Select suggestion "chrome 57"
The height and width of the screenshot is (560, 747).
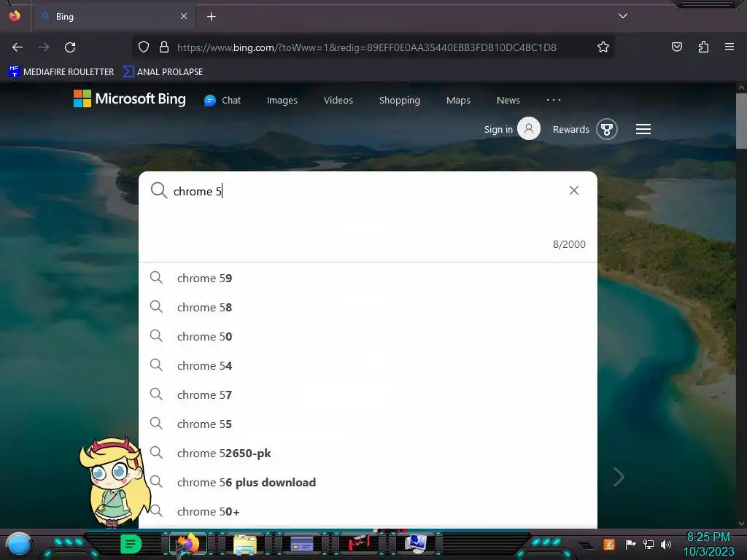(368, 394)
